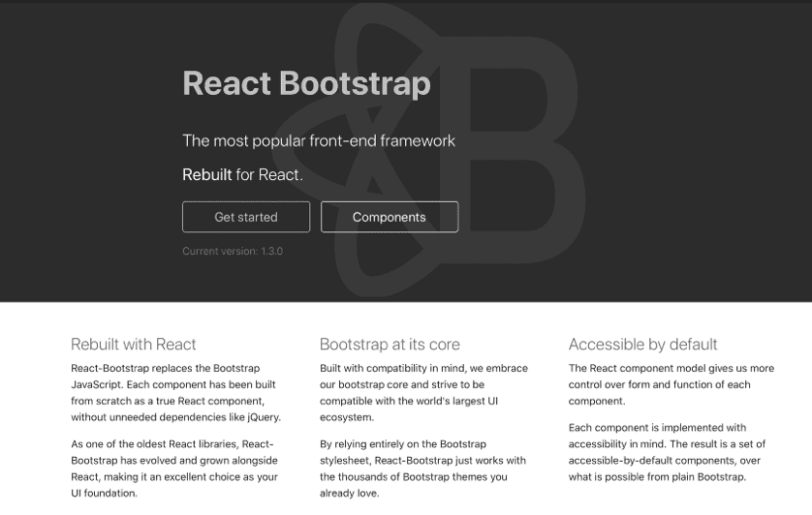Viewport: 812px width, 515px height.
Task: Click paragraph starting 'As one of the oldest'
Action: (174, 469)
